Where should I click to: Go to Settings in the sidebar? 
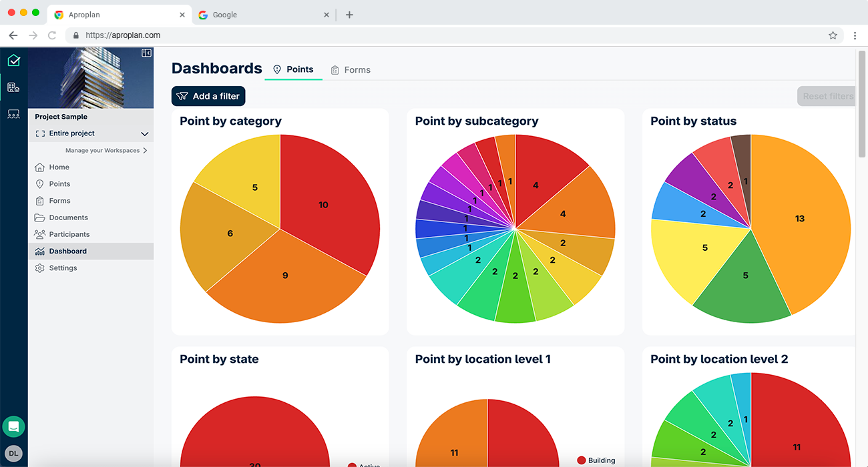coord(63,268)
